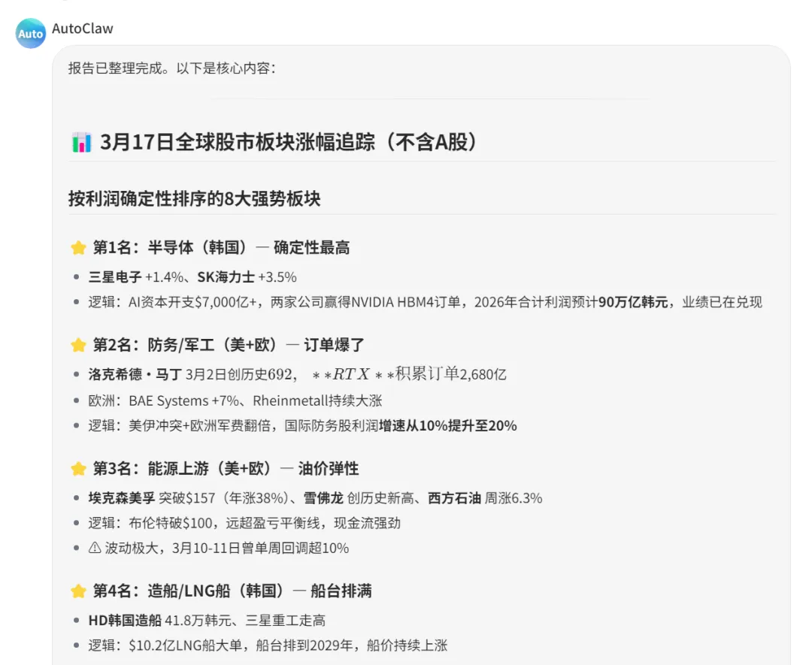This screenshot has width=812, height=665.
Task: Click line 逻辑：布伦特破$100
Action: tap(244, 523)
